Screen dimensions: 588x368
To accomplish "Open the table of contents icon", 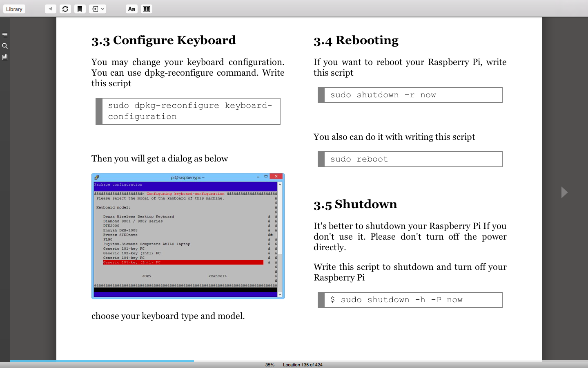I will [5, 34].
